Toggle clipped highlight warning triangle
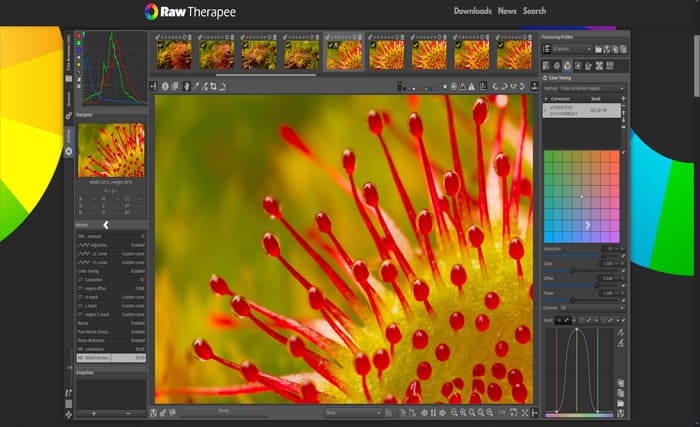Image resolution: width=700 pixels, height=427 pixels. tap(471, 87)
